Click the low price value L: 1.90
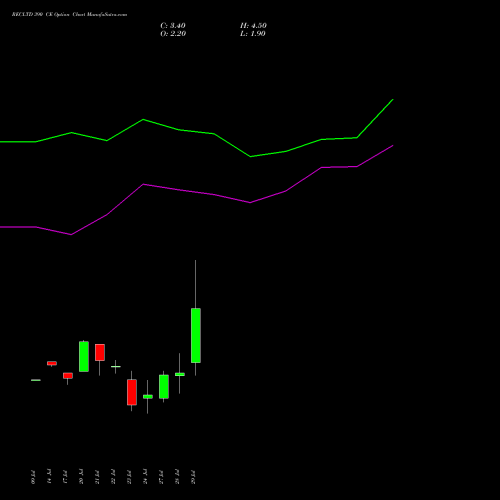Image resolution: width=500 pixels, height=500 pixels. tap(253, 34)
